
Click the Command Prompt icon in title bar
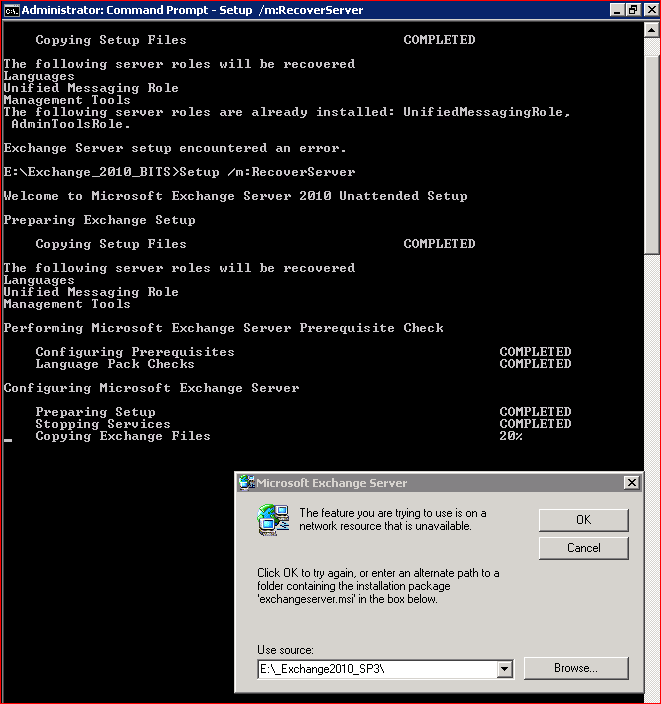[11, 10]
